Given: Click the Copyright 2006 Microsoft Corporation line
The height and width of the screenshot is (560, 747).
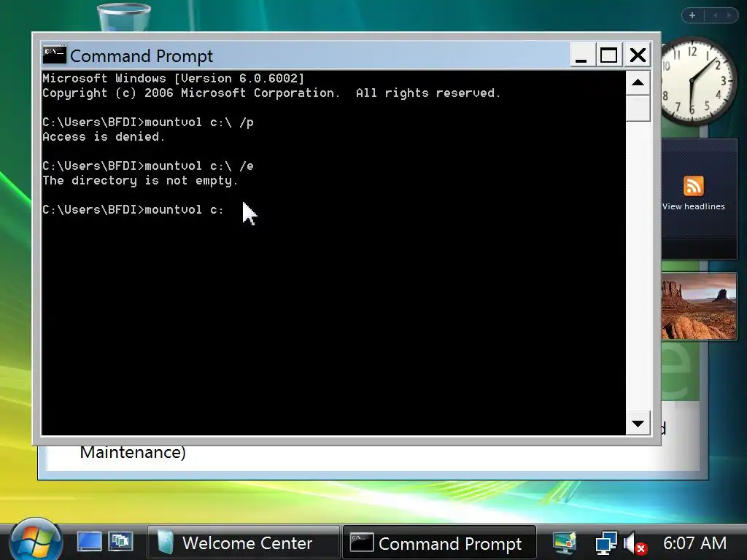Looking at the screenshot, I should pos(271,93).
